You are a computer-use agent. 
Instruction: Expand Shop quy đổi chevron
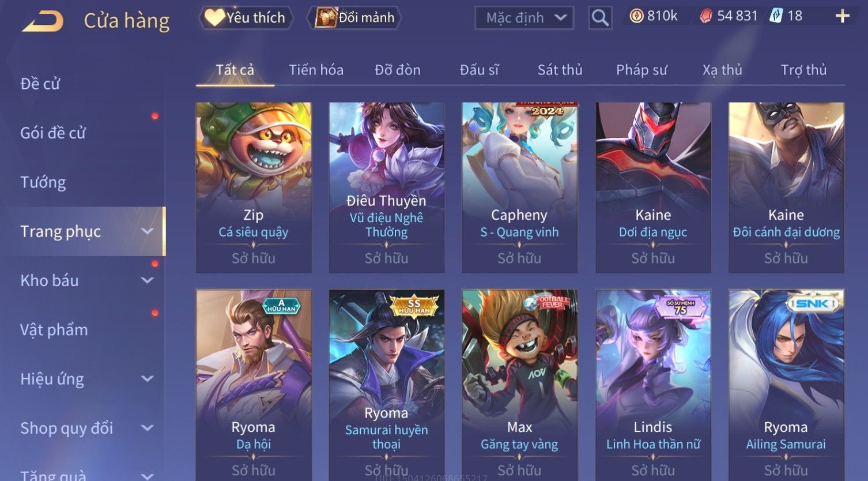pos(148,428)
